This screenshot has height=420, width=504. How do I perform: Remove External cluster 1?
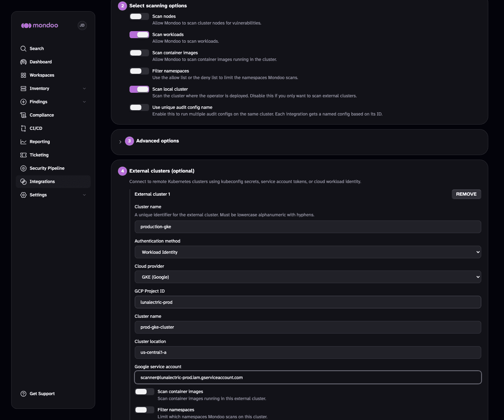[x=466, y=194]
